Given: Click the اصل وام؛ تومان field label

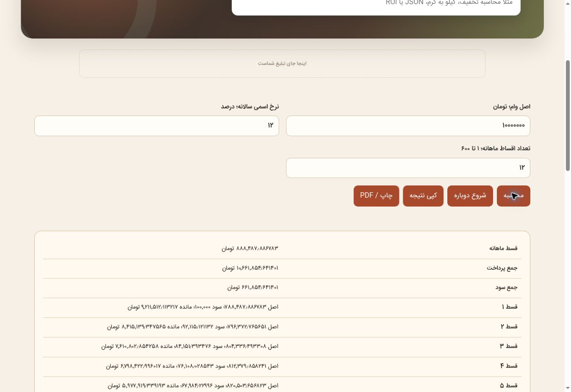Looking at the screenshot, I should point(512,107).
